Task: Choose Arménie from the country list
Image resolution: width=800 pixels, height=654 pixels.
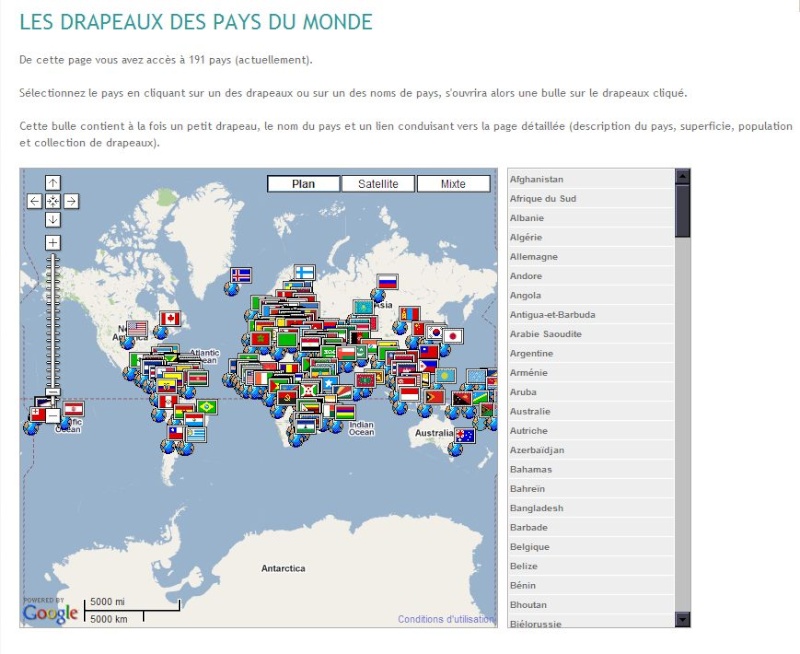Action: click(591, 373)
